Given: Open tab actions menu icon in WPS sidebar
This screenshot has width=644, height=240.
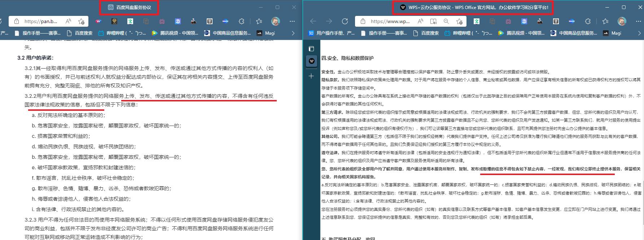Looking at the screenshot, I should coord(311,49).
